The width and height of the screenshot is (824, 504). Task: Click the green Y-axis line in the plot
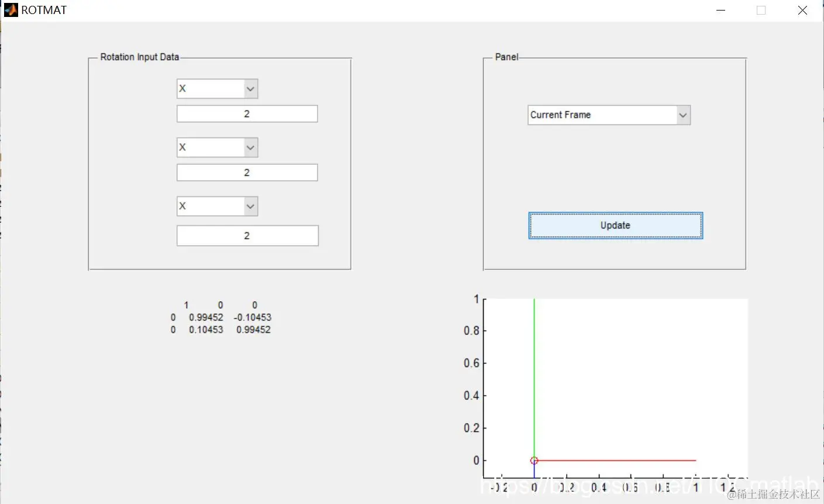534,378
